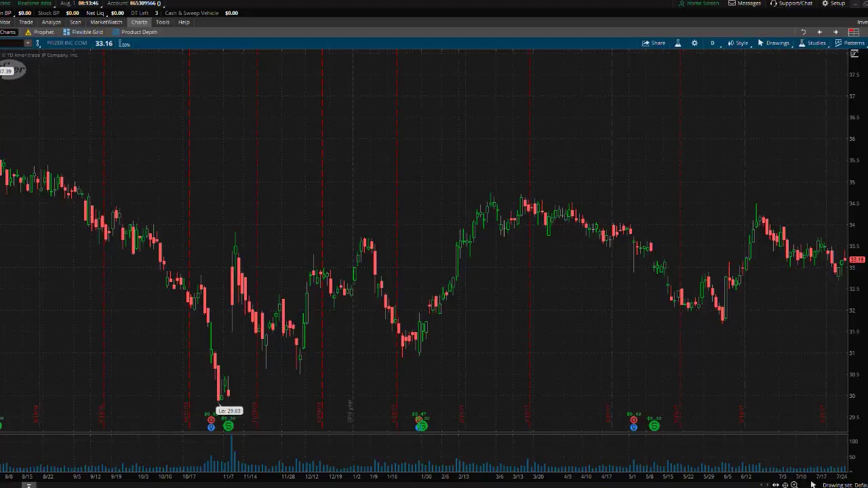Open the Share chart option
Image resolution: width=868 pixels, height=488 pixels.
(654, 43)
